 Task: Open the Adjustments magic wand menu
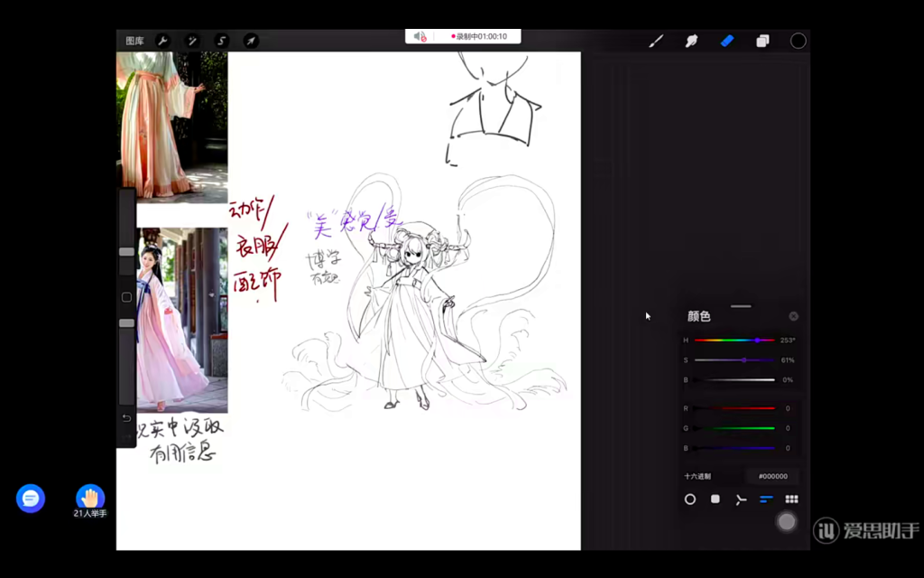point(192,41)
